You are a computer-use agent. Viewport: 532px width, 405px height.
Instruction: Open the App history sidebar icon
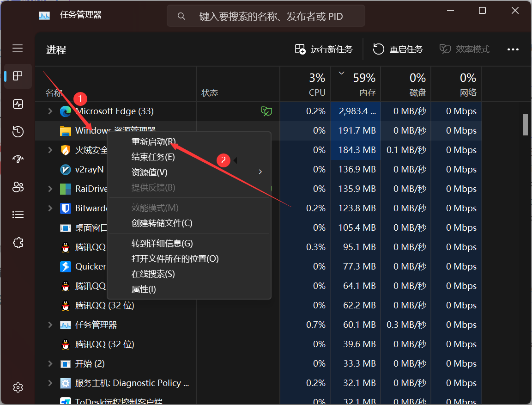(x=18, y=132)
